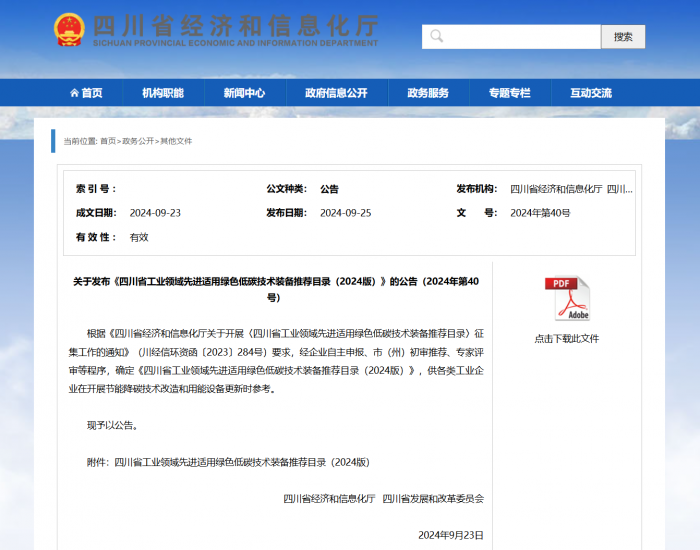Open the 首页 navigation tab
This screenshot has height=550, width=700.
coord(87,93)
